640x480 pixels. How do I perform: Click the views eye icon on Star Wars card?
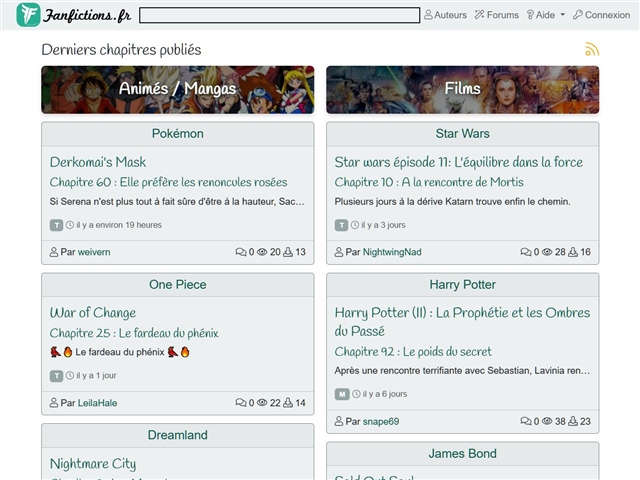tap(547, 252)
